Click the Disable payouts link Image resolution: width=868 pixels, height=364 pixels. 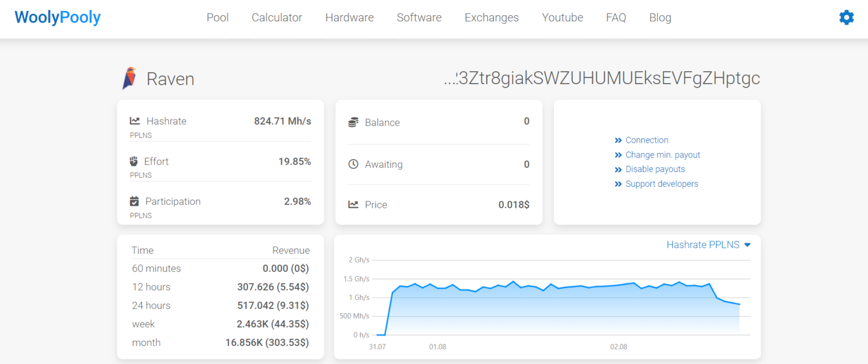[654, 169]
